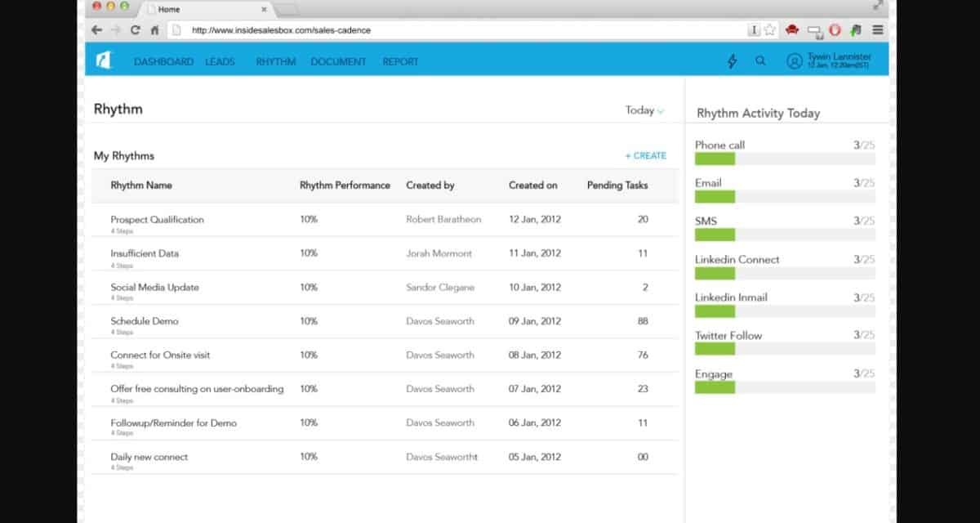Image resolution: width=980 pixels, height=523 pixels.
Task: Open the Chrome hamburger menu
Action: [878, 30]
